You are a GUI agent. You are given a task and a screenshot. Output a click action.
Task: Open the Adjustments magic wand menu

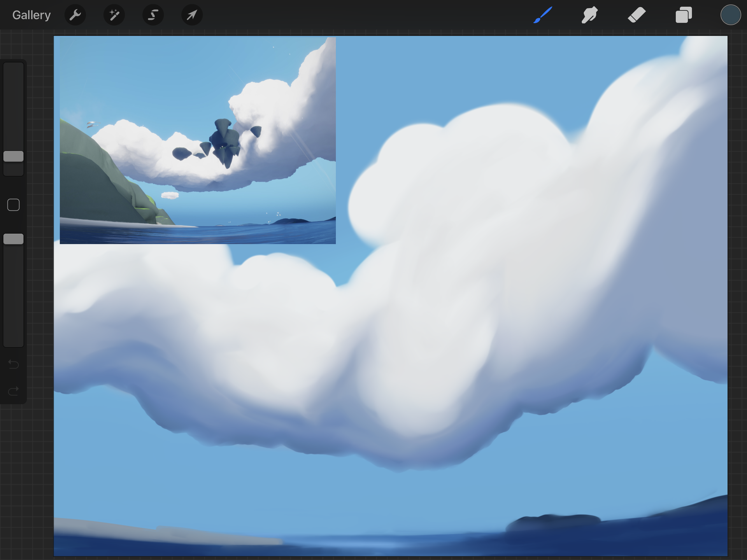click(114, 15)
